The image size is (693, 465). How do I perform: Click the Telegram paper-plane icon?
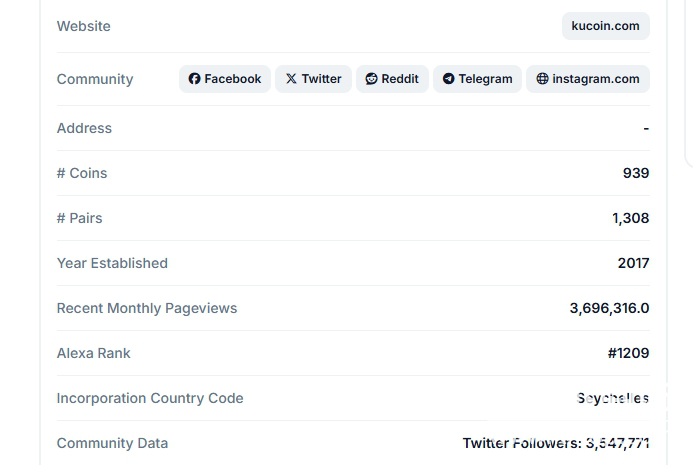pyautogui.click(x=449, y=79)
